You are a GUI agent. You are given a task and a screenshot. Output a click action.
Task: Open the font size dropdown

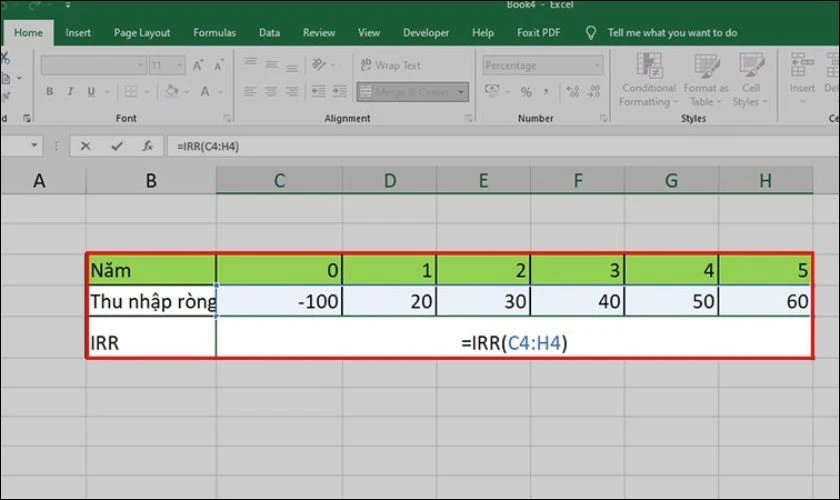(x=179, y=65)
